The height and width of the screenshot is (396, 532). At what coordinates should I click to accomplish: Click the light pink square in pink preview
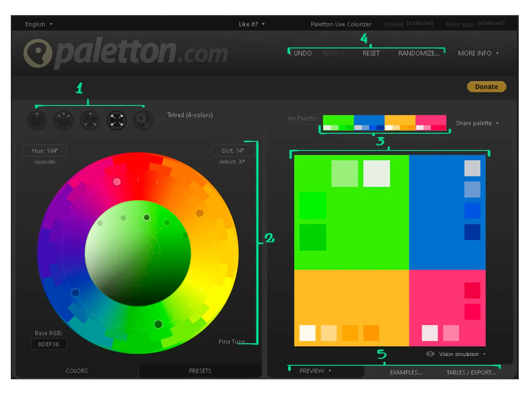(x=451, y=333)
